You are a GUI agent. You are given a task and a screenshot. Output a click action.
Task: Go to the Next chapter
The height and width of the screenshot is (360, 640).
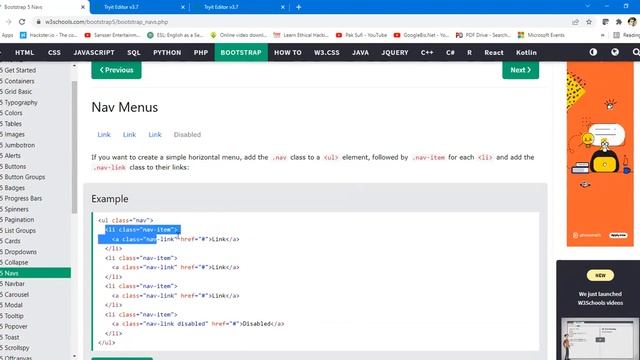520,70
